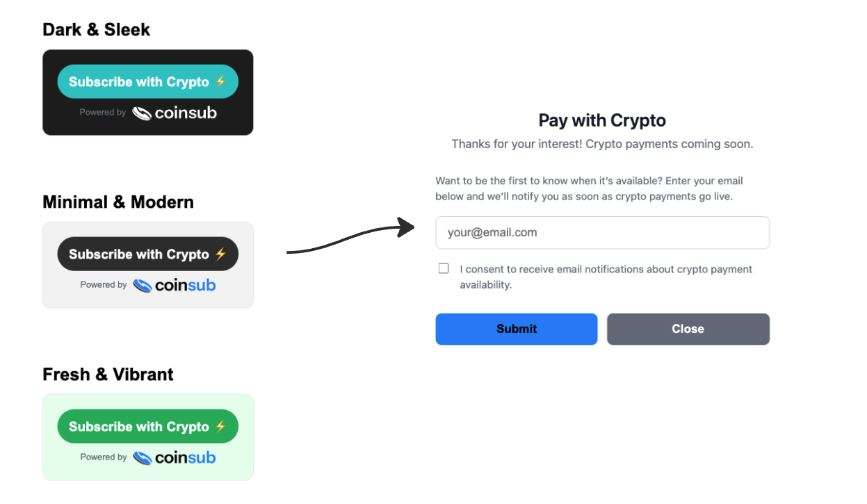Image resolution: width=867 pixels, height=504 pixels.
Task: Enable the email notifications consent checkbox
Action: [x=444, y=268]
